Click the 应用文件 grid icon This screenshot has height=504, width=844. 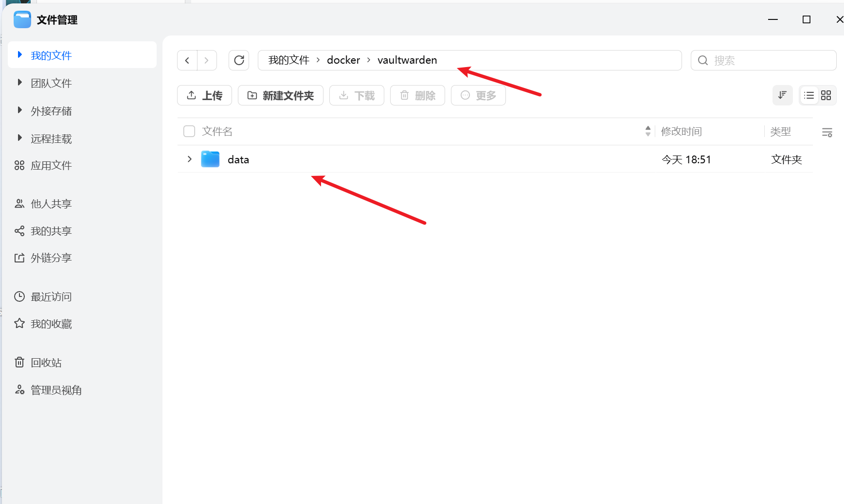click(19, 166)
